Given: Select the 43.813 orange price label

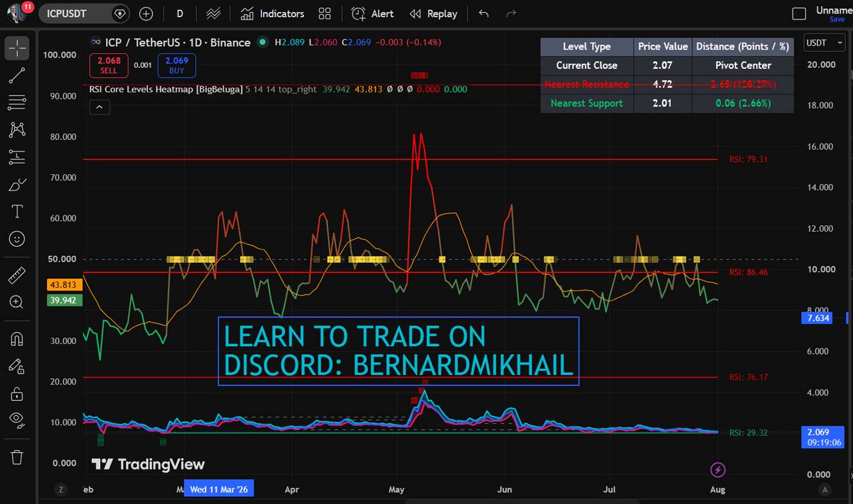Looking at the screenshot, I should tap(65, 285).
